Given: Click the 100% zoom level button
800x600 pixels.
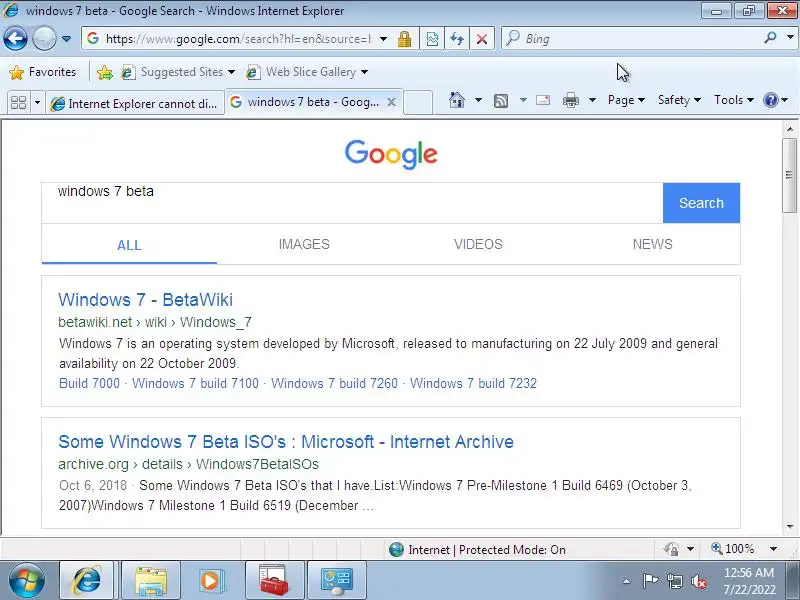Looking at the screenshot, I should tap(733, 549).
